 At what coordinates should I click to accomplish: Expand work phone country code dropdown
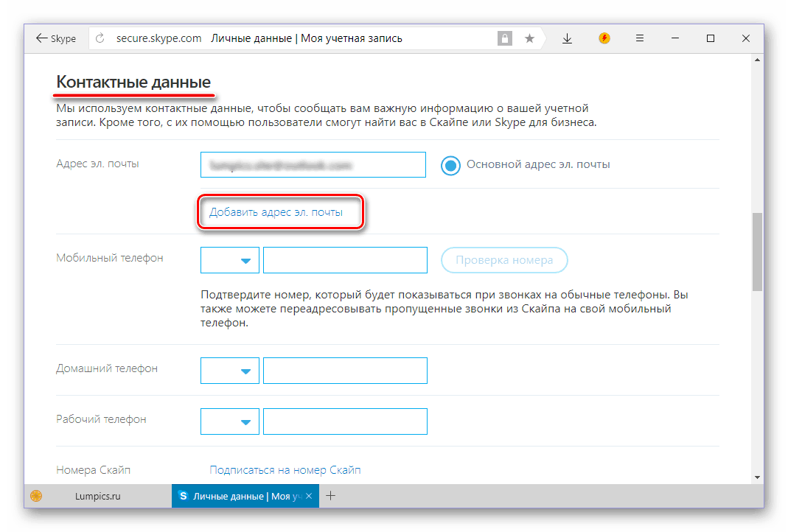[x=230, y=421]
